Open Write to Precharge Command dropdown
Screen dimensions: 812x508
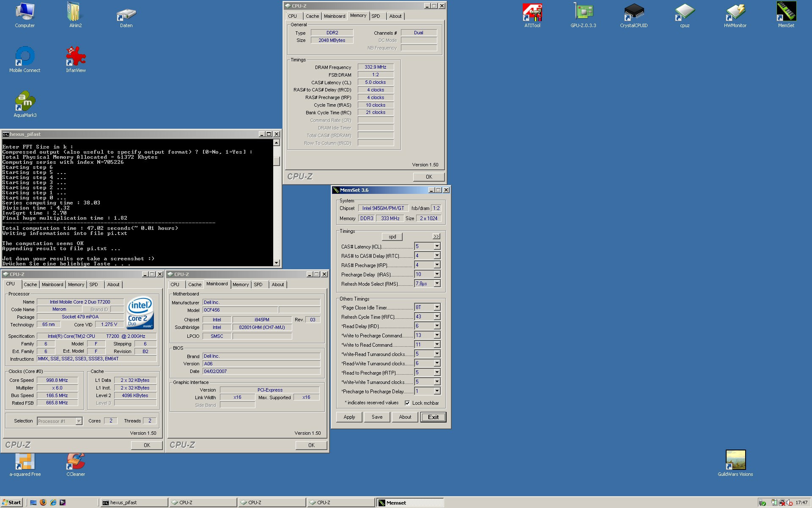click(437, 335)
